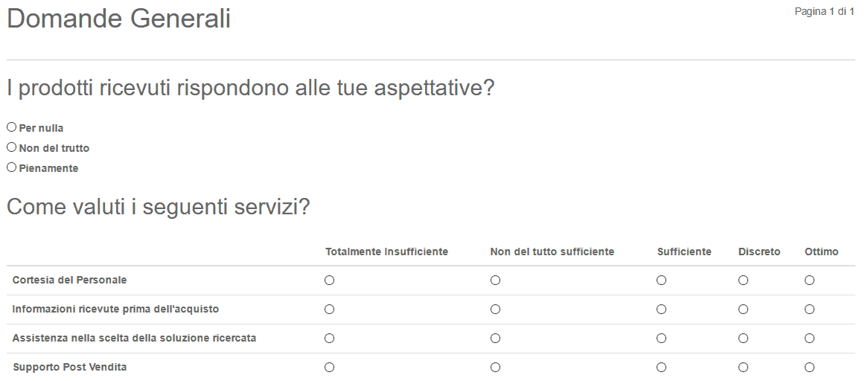
Task: Rate Cortesia del Personale as Totalmente Insufficiente
Action: tap(329, 281)
